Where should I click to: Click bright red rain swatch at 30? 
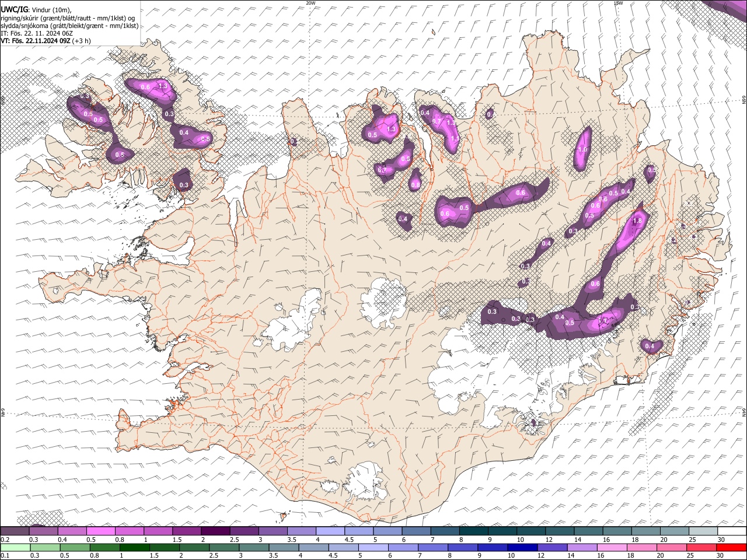tap(732, 548)
